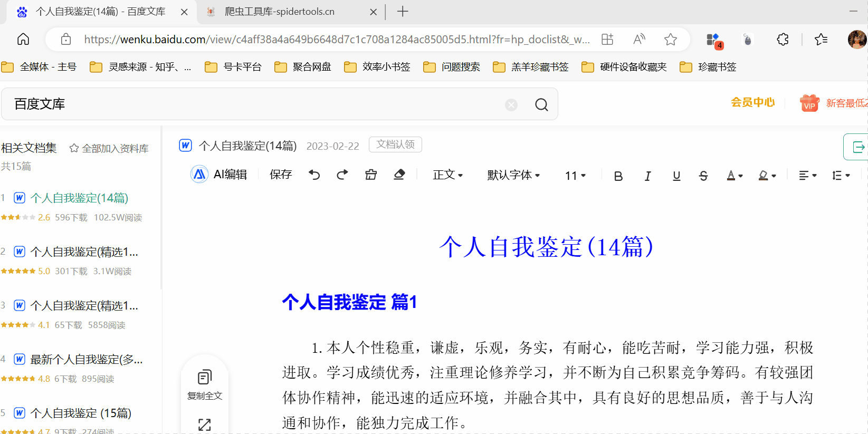The width and height of the screenshot is (868, 434).
Task: Open the 正文 paragraph style dropdown
Action: pos(448,175)
